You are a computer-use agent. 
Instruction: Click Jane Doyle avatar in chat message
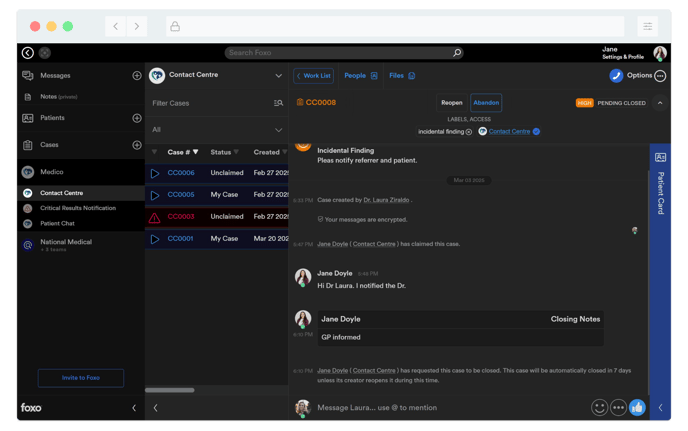pos(303,277)
